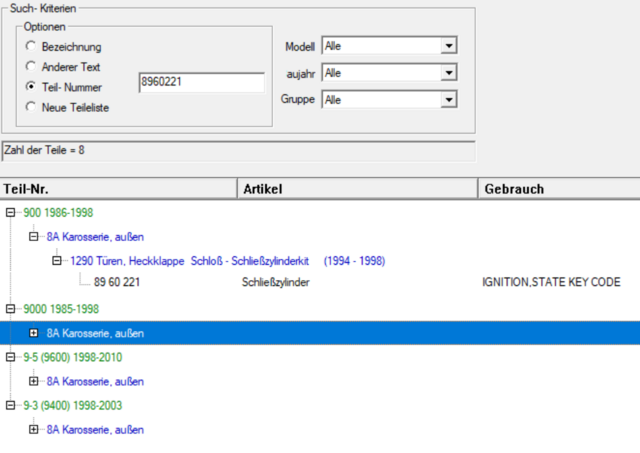Click the Artikel column header
This screenshot has width=640, height=453.
click(357, 189)
